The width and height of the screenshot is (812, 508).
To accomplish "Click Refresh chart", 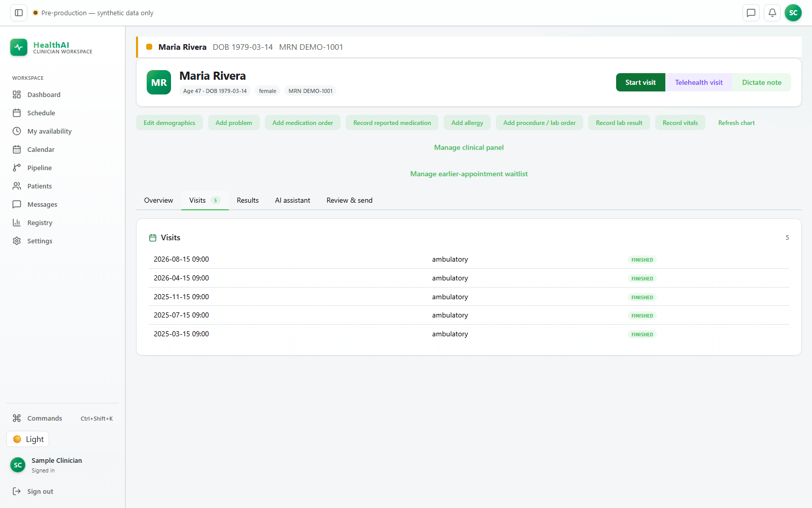I will pyautogui.click(x=736, y=122).
